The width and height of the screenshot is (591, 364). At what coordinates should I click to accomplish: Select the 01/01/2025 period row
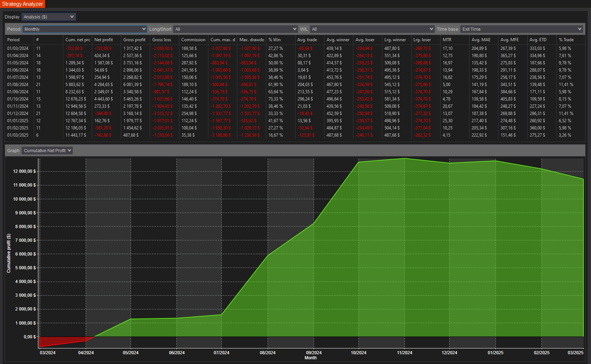coord(295,121)
